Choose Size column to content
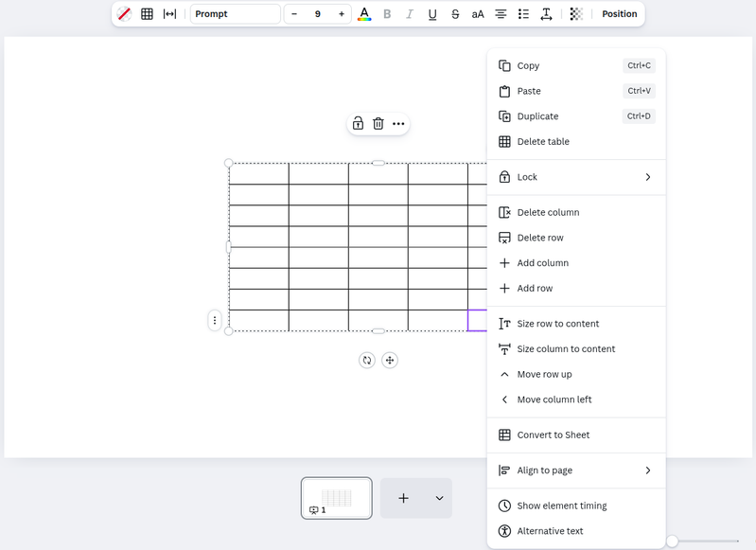The image size is (756, 550). (576, 348)
